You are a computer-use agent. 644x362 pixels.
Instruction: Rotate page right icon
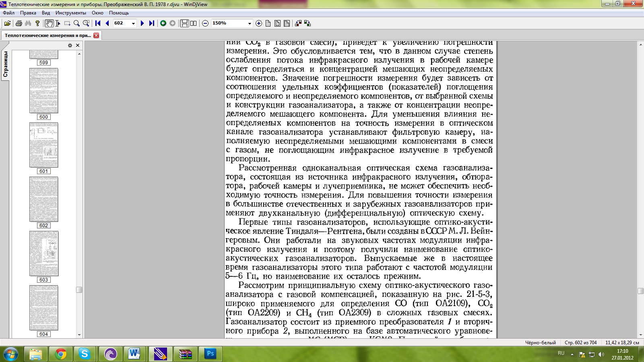308,23
